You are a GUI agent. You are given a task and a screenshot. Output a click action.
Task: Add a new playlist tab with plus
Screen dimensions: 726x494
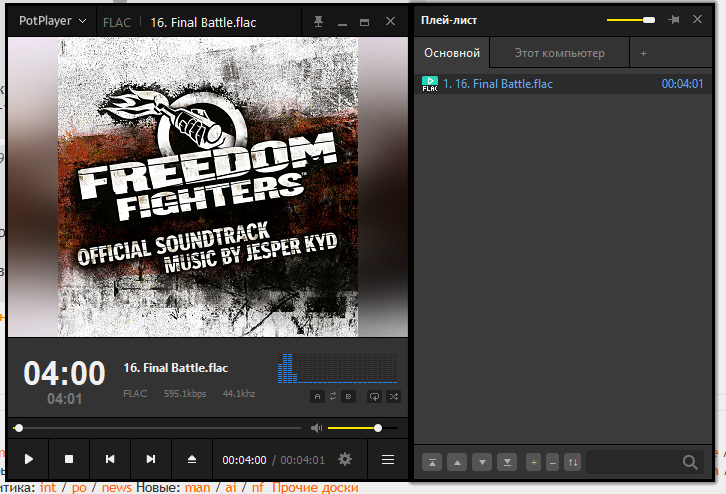pyautogui.click(x=644, y=54)
